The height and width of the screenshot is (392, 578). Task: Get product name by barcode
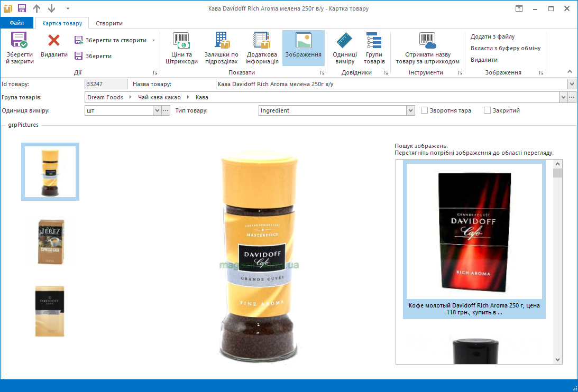[x=428, y=48]
